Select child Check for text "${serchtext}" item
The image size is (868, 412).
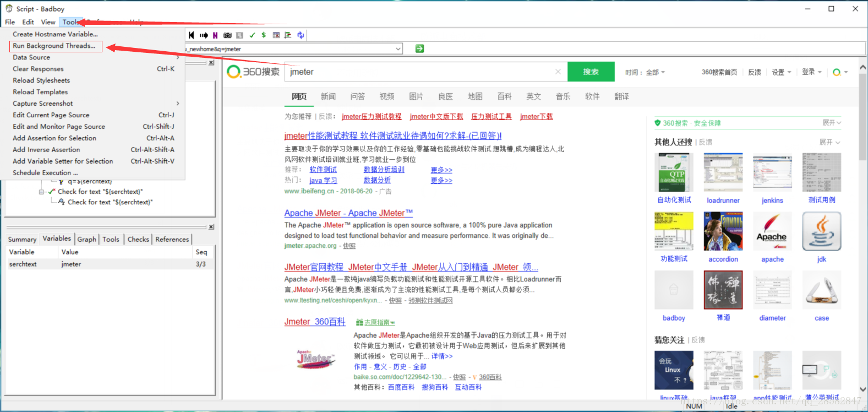click(x=110, y=202)
